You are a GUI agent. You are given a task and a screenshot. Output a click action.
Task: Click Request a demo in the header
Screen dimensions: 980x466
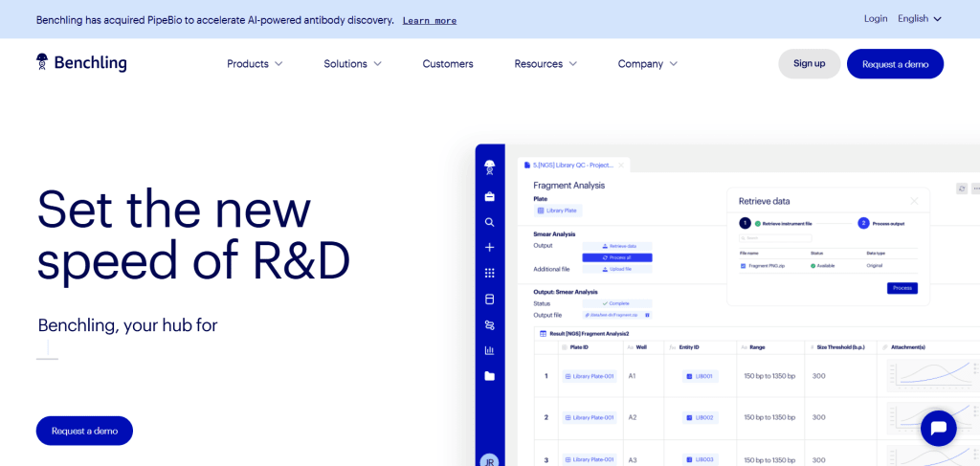pos(895,64)
